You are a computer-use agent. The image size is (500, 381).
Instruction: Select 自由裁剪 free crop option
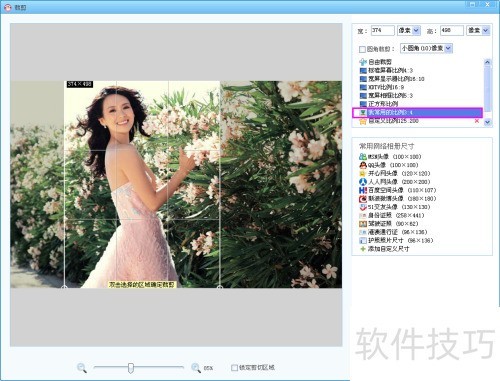tap(380, 62)
